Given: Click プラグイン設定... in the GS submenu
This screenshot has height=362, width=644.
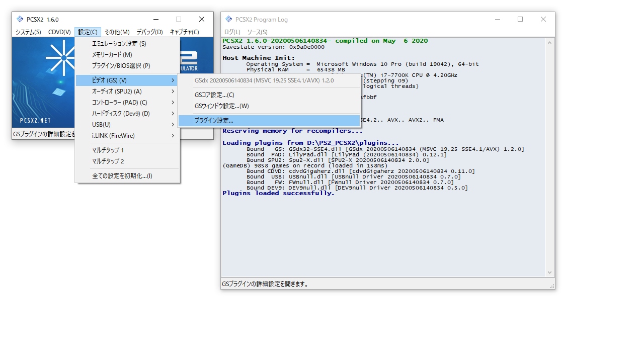Looking at the screenshot, I should coord(269,121).
